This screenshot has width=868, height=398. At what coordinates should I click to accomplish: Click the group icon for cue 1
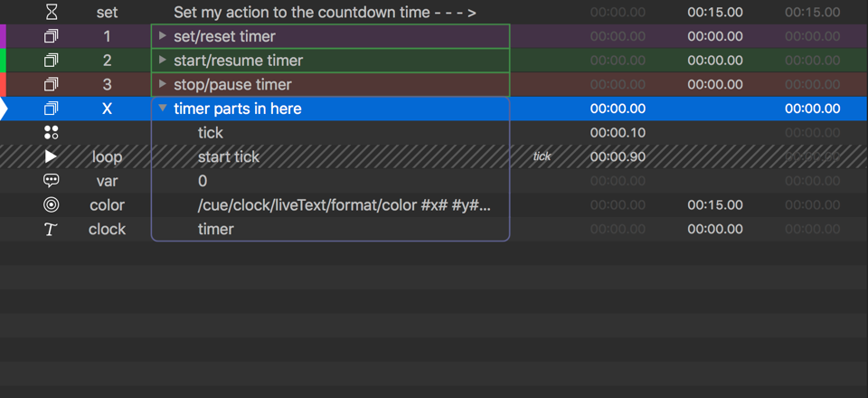tap(52, 37)
